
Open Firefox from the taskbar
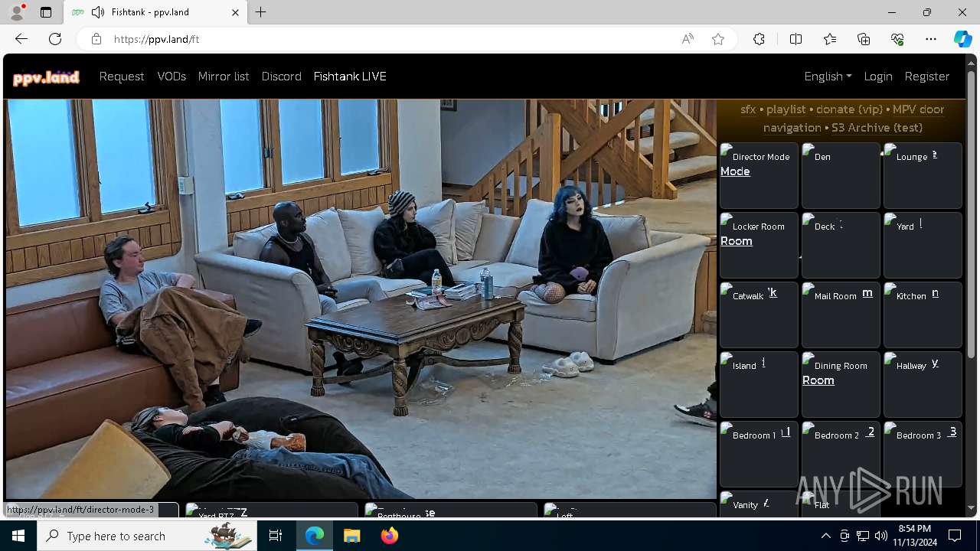tap(389, 536)
